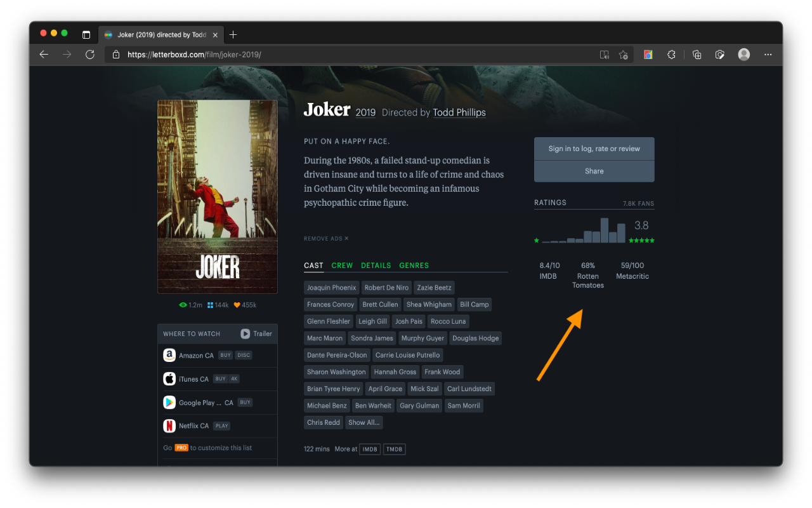812x508 pixels.
Task: Open Gary Gulman cast page
Action: pyautogui.click(x=419, y=406)
